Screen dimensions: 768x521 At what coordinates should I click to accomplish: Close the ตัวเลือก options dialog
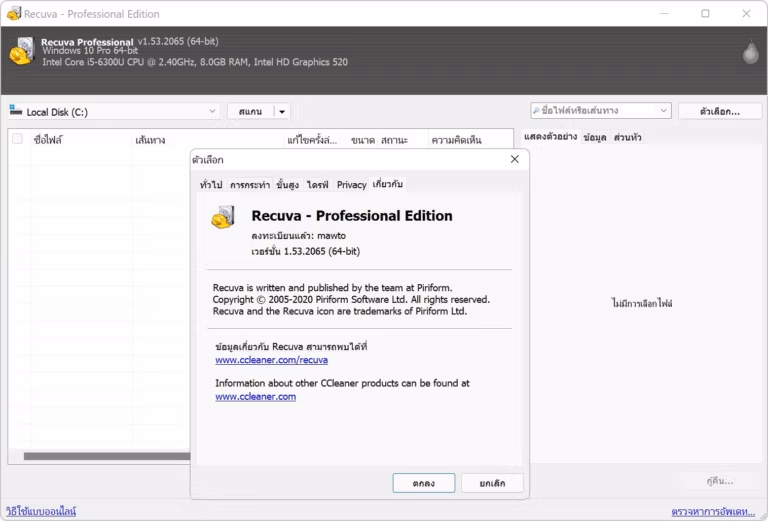514,159
